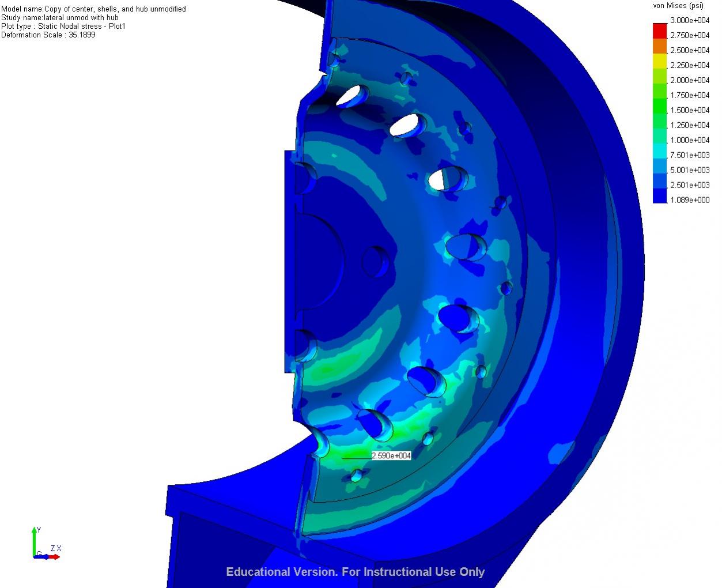
Task: Click the Deformation Scale 35.1899 text
Action: [x=48, y=35]
